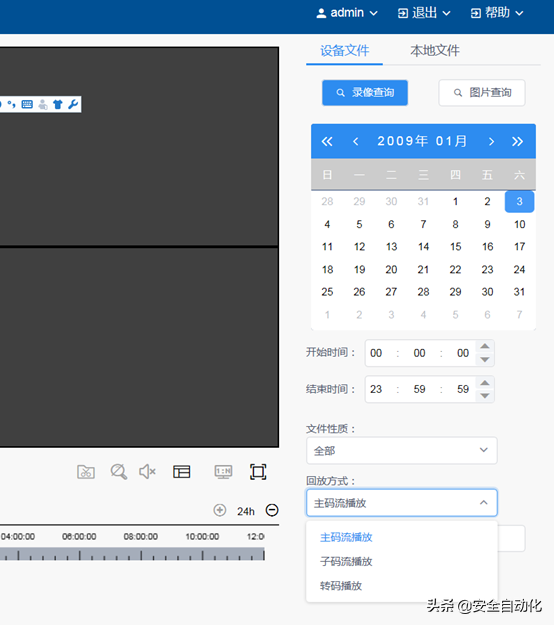Activate the digital zoom magnifier icon
This screenshot has width=554, height=625.
pos(119,472)
